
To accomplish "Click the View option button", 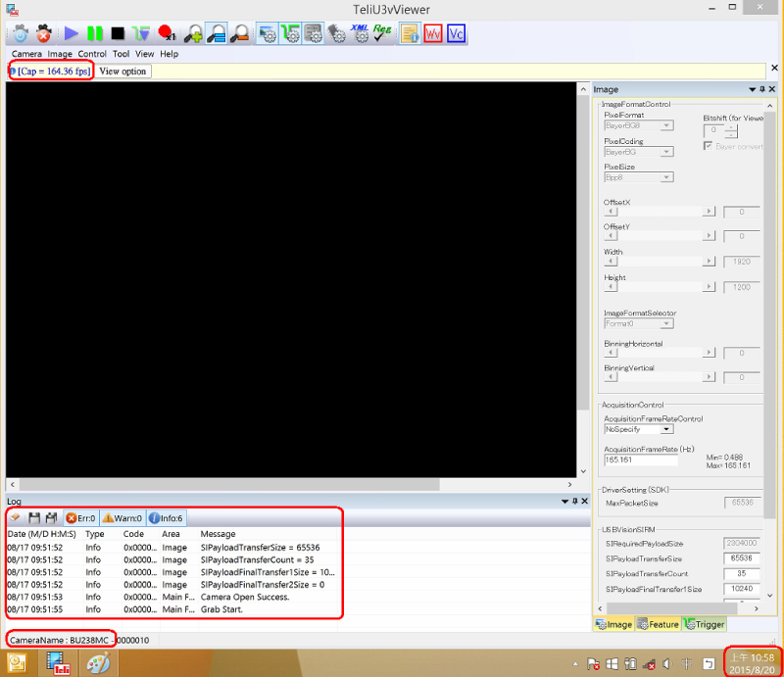I will point(122,72).
